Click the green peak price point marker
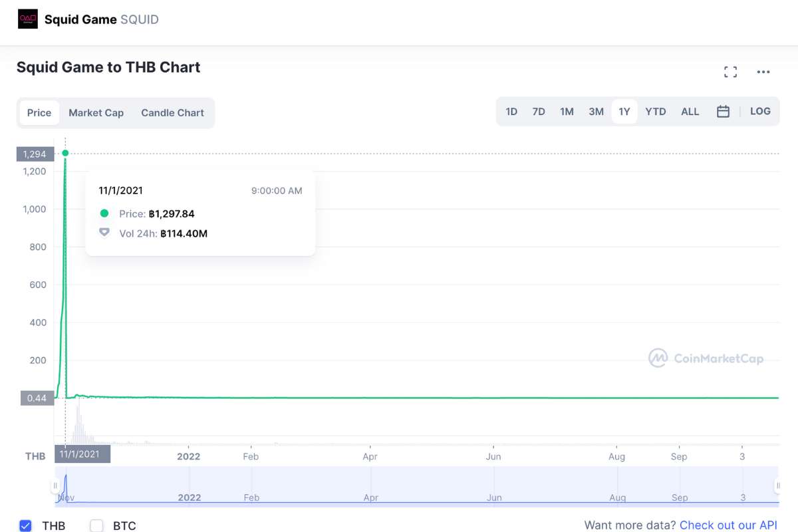798x532 pixels. point(65,153)
